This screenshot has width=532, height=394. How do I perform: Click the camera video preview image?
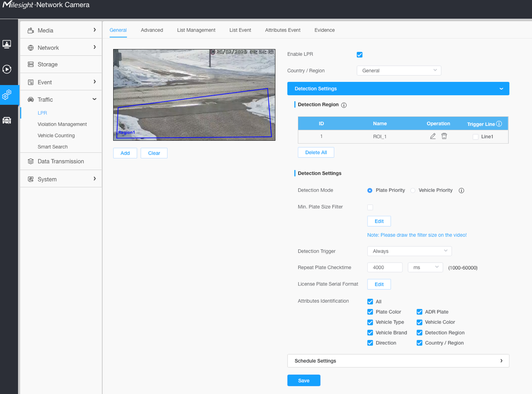194,95
